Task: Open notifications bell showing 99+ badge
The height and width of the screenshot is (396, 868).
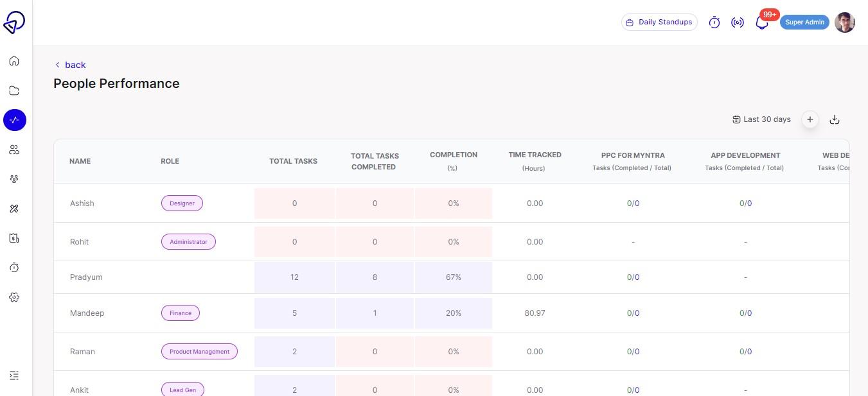Action: coord(762,22)
